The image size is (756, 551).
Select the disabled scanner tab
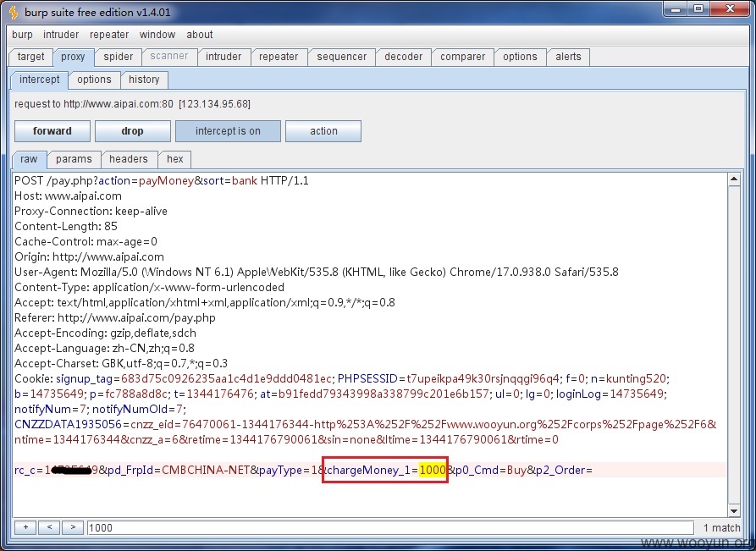pos(169,57)
